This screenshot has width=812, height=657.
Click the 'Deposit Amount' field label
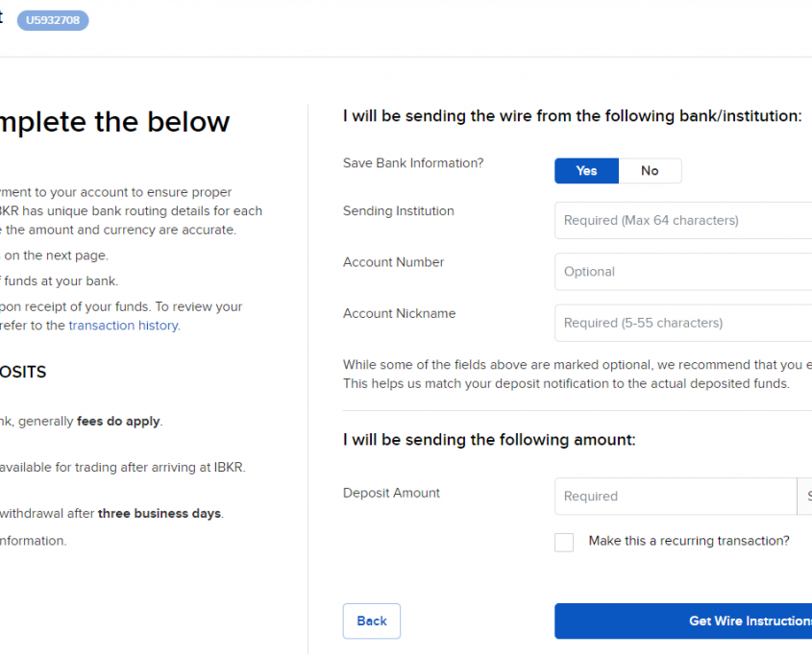click(391, 493)
